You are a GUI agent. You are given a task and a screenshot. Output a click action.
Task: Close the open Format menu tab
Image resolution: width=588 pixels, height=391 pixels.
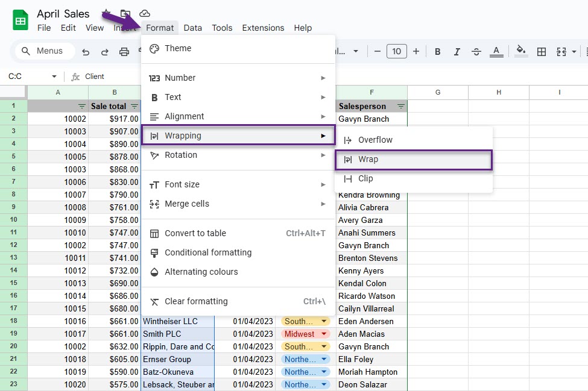click(x=160, y=28)
